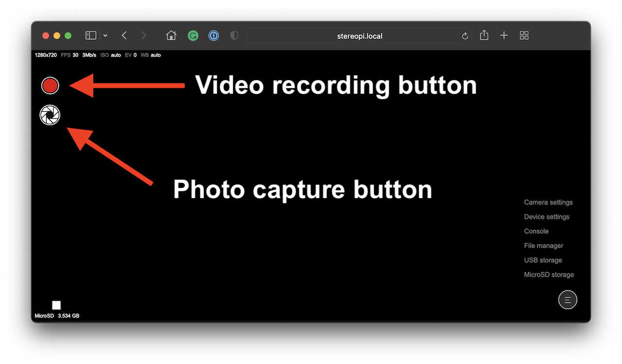Open Camera settings

(x=548, y=202)
